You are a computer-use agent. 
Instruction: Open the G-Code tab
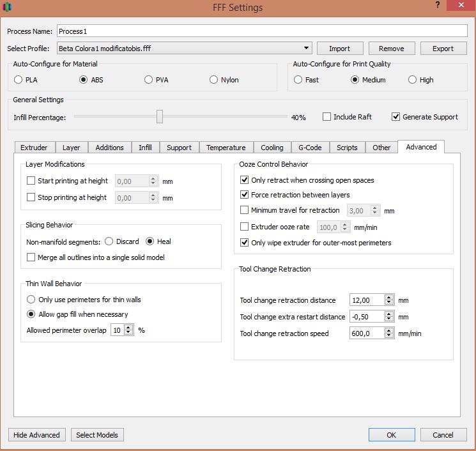(x=310, y=148)
